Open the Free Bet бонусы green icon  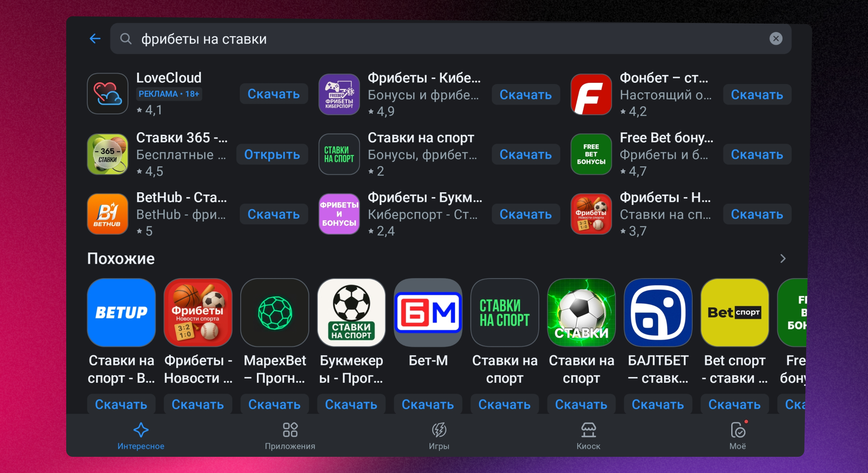[x=591, y=154]
